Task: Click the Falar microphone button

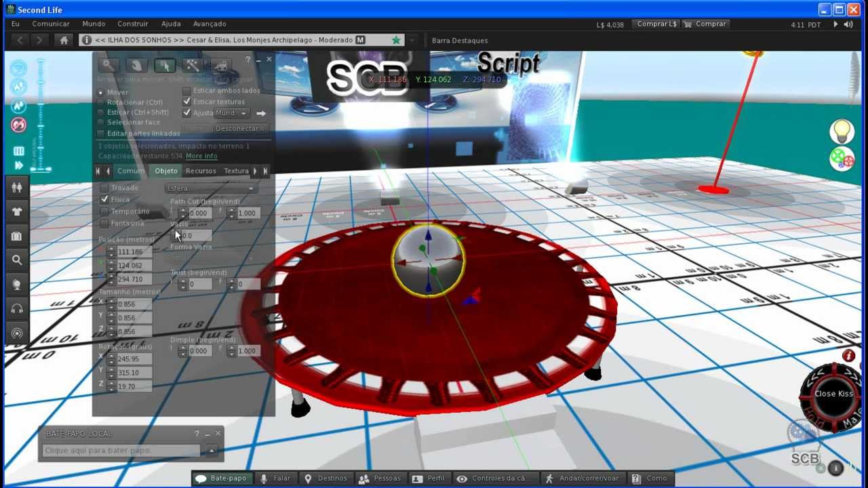Action: pos(275,479)
